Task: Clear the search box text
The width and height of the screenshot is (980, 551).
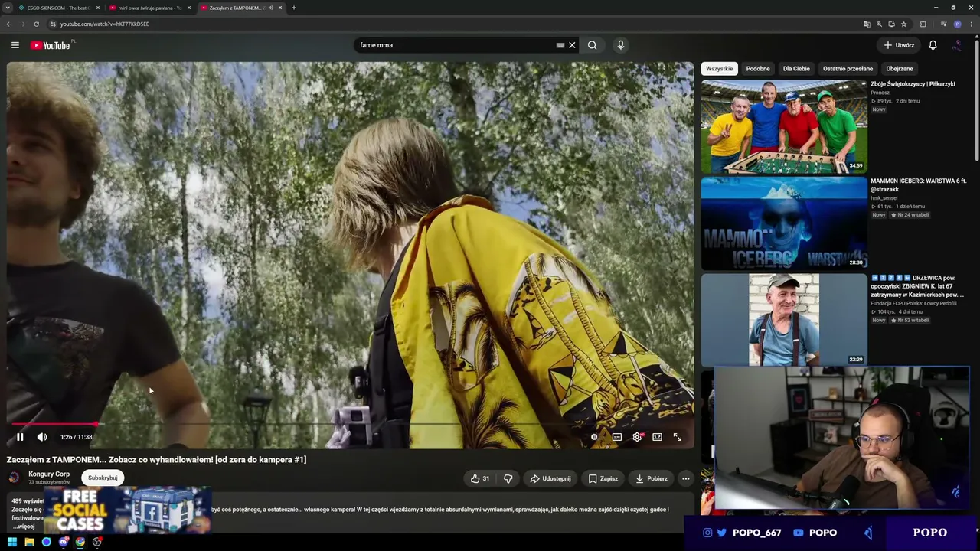Action: (572, 45)
